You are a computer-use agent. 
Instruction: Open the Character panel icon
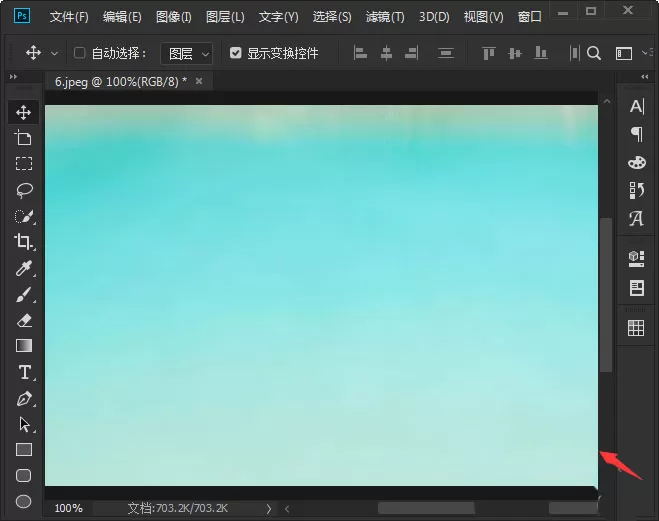click(637, 106)
